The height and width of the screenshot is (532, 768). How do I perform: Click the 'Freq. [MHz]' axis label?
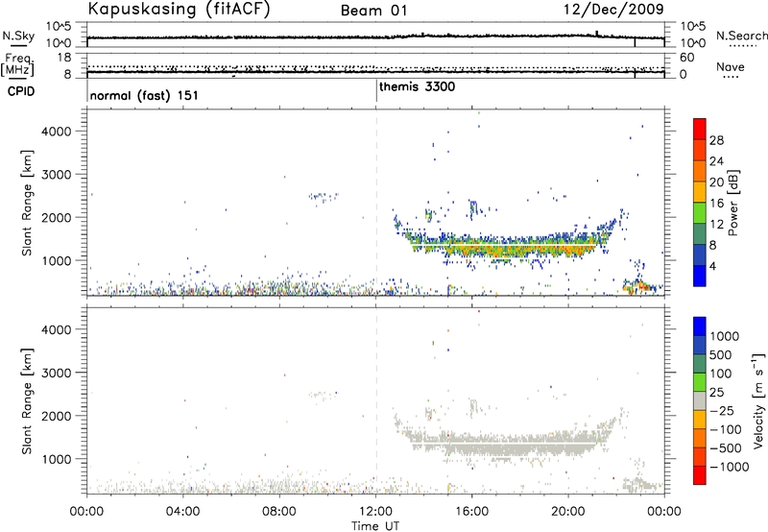coord(18,65)
